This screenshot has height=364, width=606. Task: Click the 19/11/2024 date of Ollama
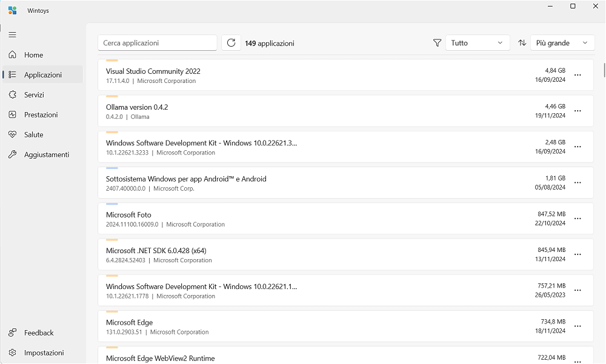tap(550, 116)
